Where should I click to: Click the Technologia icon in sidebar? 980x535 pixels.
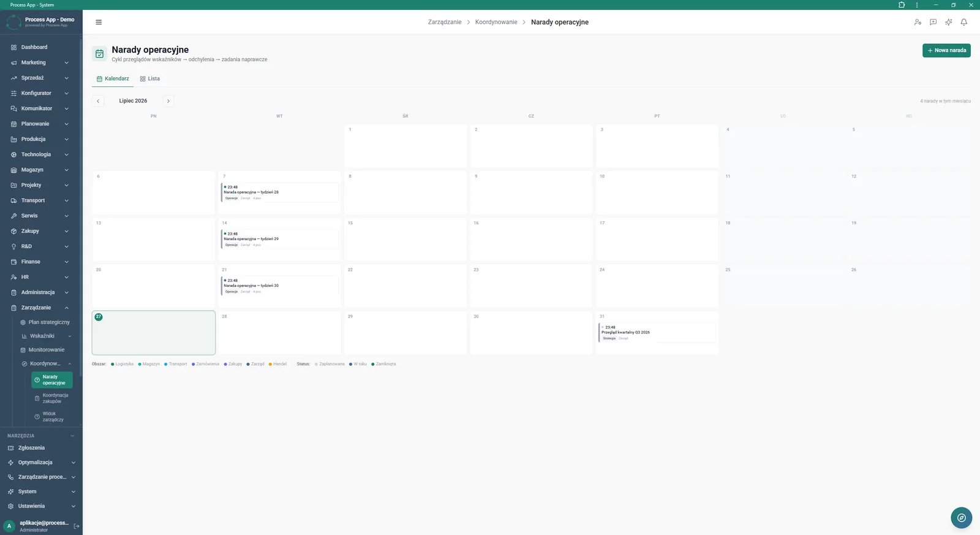tap(13, 154)
